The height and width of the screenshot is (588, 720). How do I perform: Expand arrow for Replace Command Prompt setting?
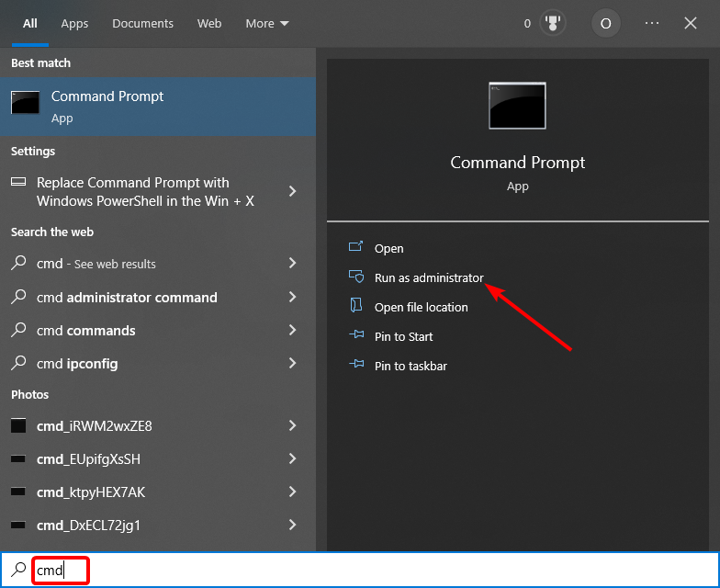point(292,191)
